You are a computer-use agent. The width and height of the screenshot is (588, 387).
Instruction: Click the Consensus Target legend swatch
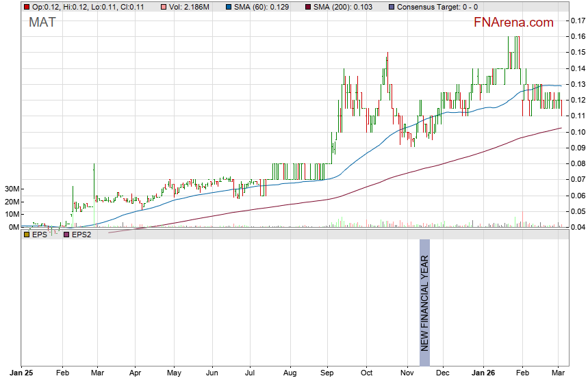click(x=392, y=6)
